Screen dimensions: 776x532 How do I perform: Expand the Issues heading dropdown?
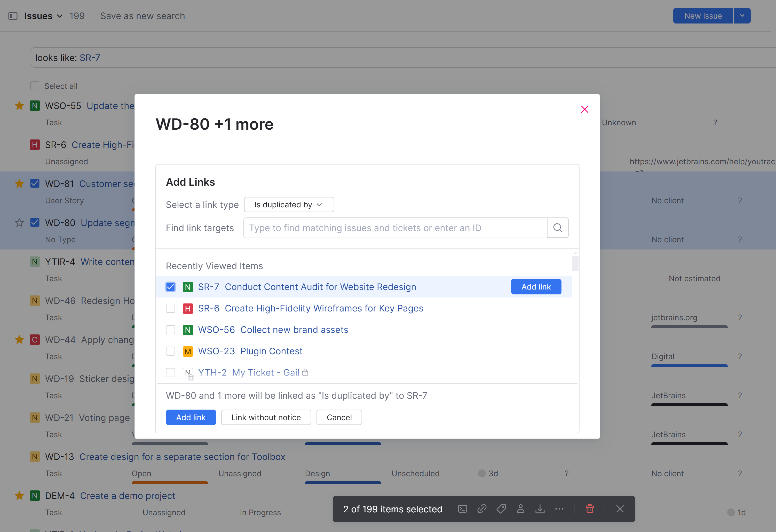(x=60, y=16)
